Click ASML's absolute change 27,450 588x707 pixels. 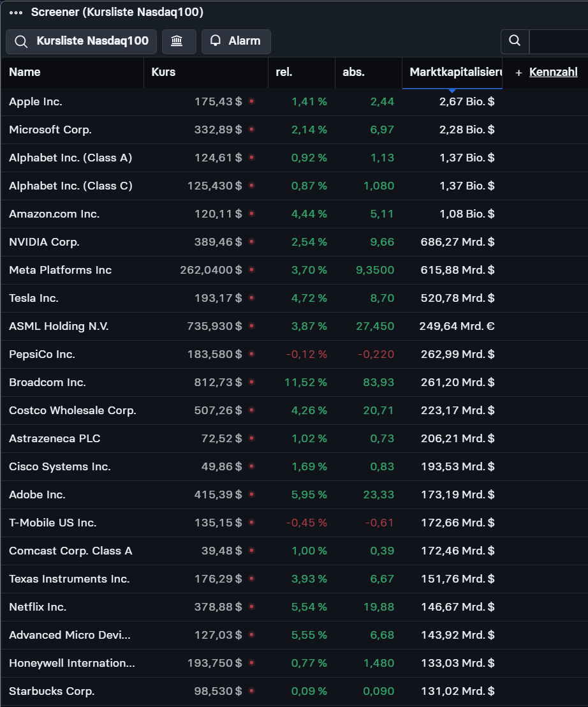375,326
